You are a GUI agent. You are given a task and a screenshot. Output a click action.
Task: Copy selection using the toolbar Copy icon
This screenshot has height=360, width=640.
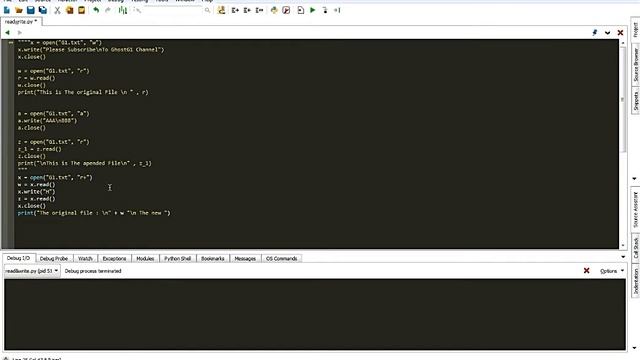coord(69,10)
